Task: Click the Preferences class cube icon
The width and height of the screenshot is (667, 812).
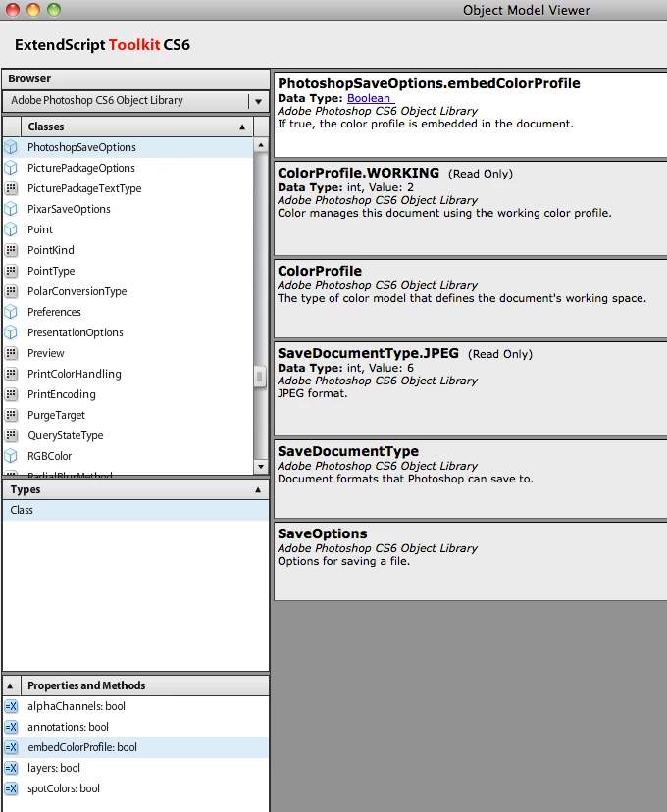Action: coord(11,312)
